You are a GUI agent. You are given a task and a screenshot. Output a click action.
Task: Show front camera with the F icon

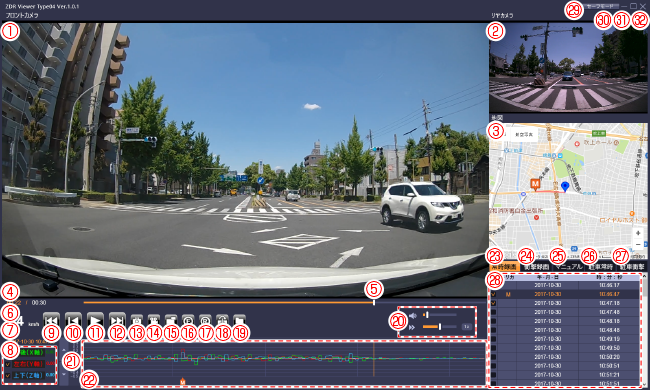point(188,320)
